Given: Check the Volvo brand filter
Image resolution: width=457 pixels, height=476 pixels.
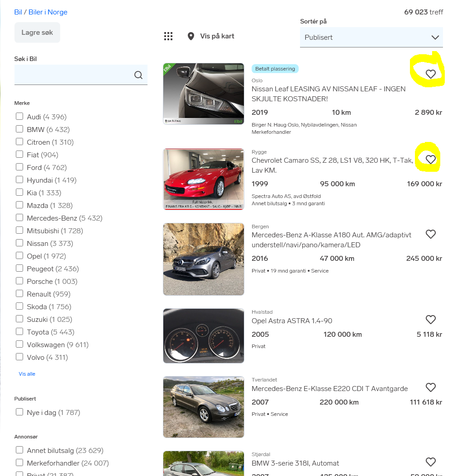Looking at the screenshot, I should coord(19,357).
